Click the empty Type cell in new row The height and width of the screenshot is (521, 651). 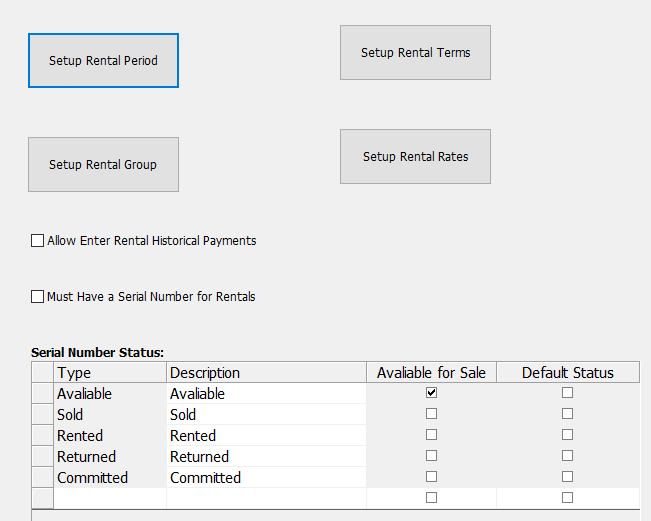pyautogui.click(x=110, y=498)
